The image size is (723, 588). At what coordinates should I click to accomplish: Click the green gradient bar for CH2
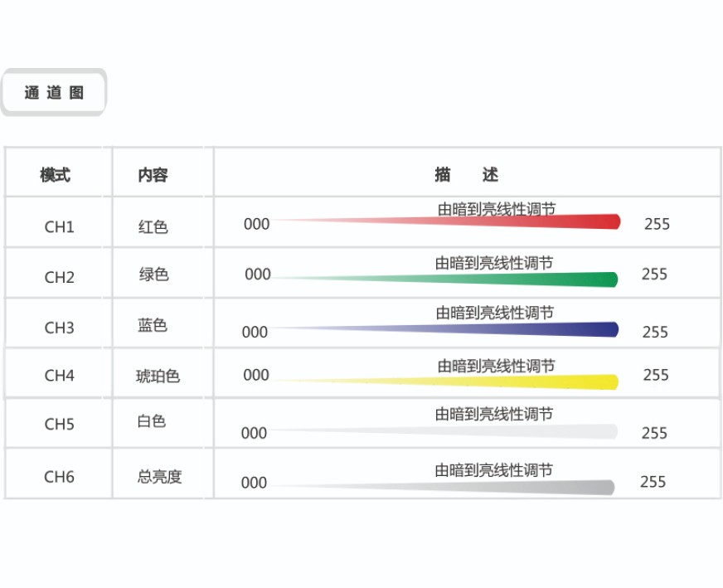531,279
